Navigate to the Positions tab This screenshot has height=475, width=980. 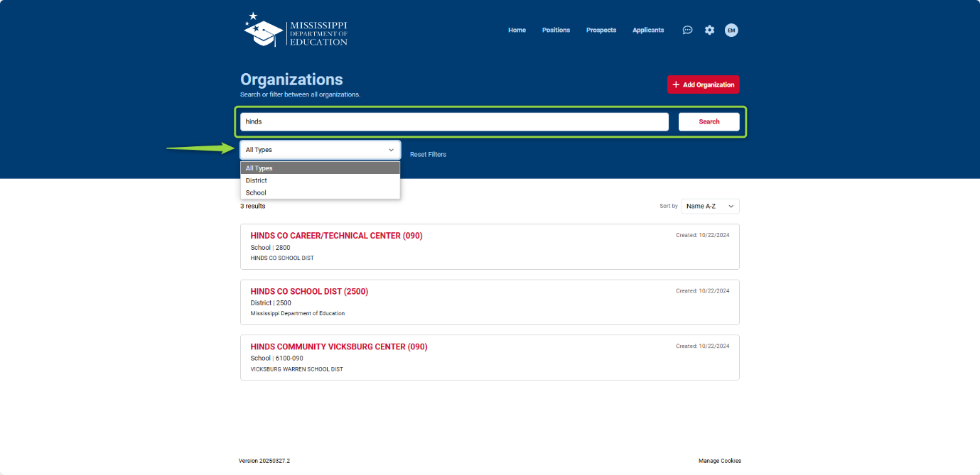556,30
